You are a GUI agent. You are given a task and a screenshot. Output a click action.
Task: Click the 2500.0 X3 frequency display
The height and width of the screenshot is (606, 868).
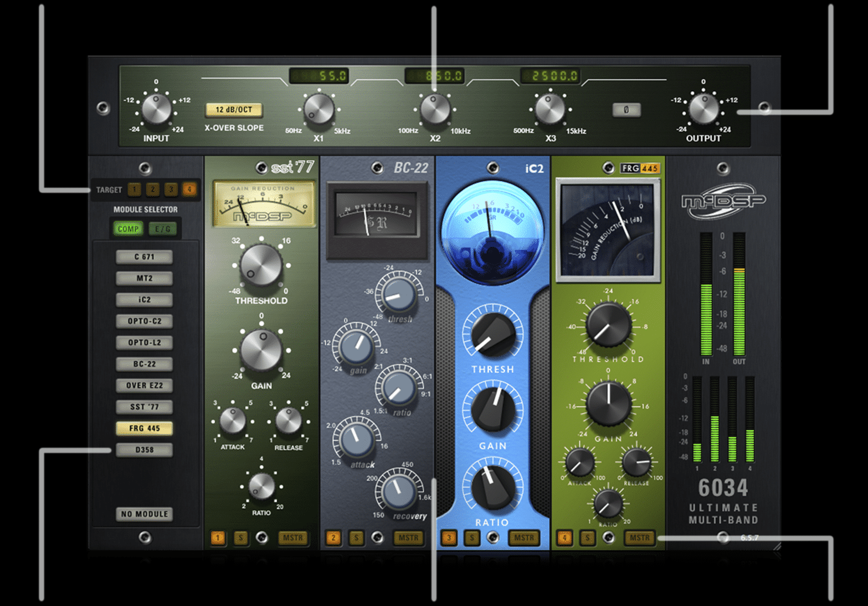coord(550,76)
